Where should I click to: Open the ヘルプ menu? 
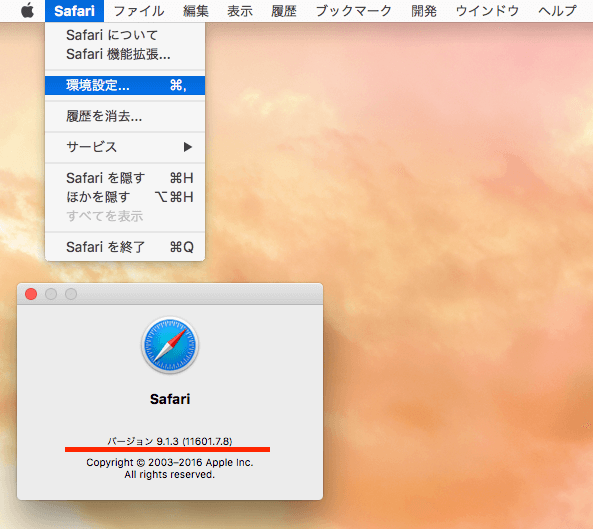coord(557,11)
